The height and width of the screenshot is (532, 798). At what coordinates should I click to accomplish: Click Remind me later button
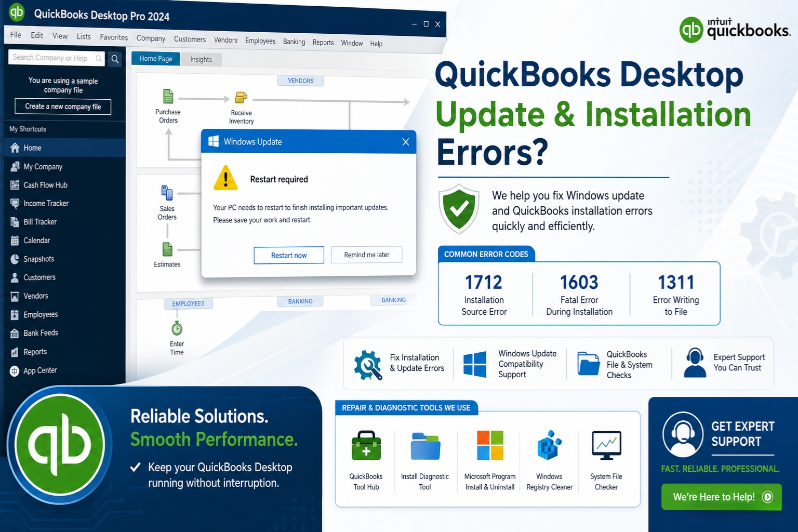(367, 255)
